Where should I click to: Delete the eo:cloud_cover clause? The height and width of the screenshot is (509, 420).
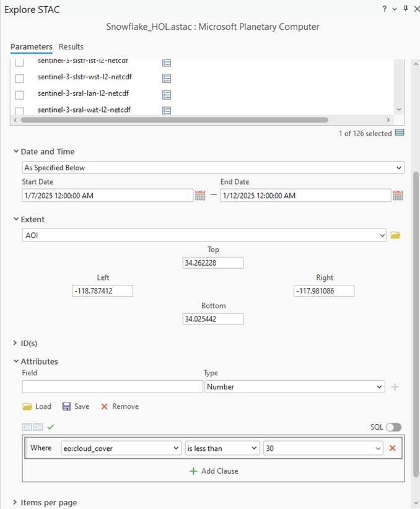click(392, 448)
